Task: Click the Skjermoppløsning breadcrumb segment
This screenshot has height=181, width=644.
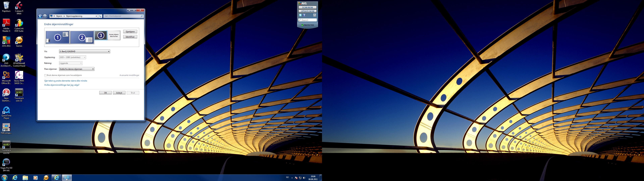Action: 74,16
